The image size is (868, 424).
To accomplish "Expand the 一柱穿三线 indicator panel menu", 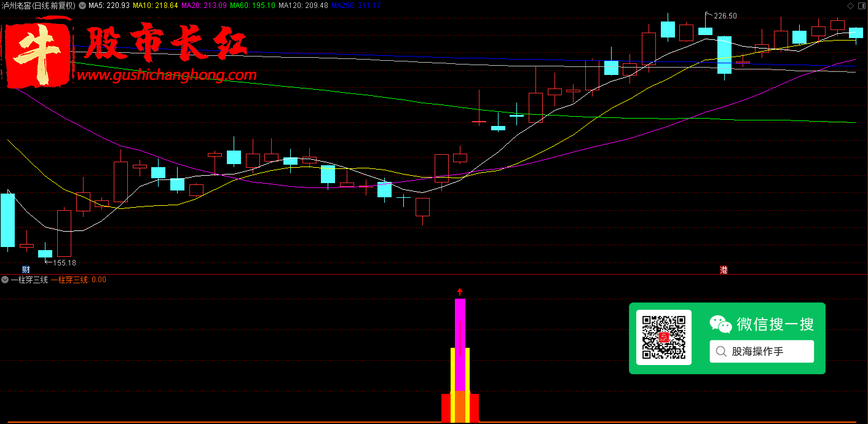I will (x=5, y=280).
